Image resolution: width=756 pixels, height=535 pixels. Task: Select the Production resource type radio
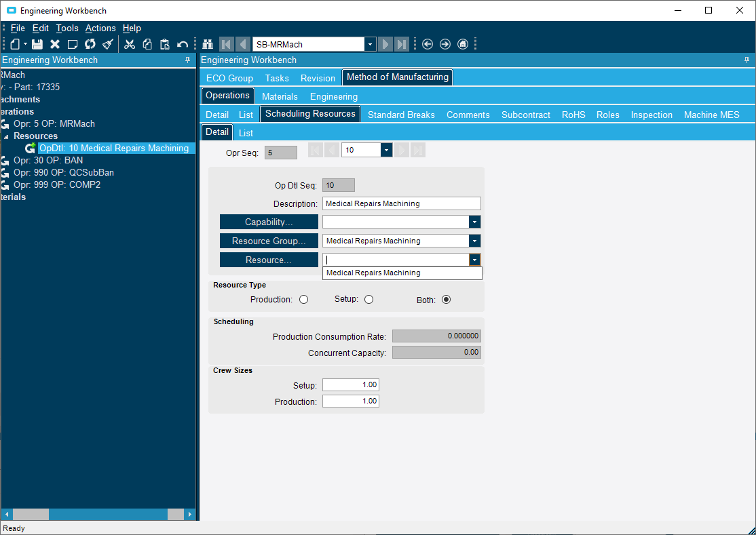(303, 300)
